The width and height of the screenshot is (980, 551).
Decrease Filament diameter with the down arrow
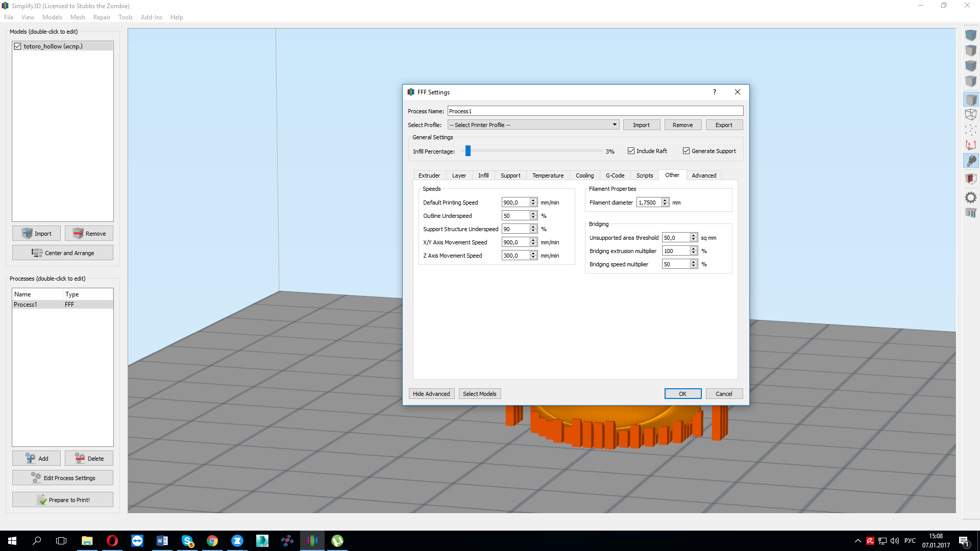(x=665, y=205)
